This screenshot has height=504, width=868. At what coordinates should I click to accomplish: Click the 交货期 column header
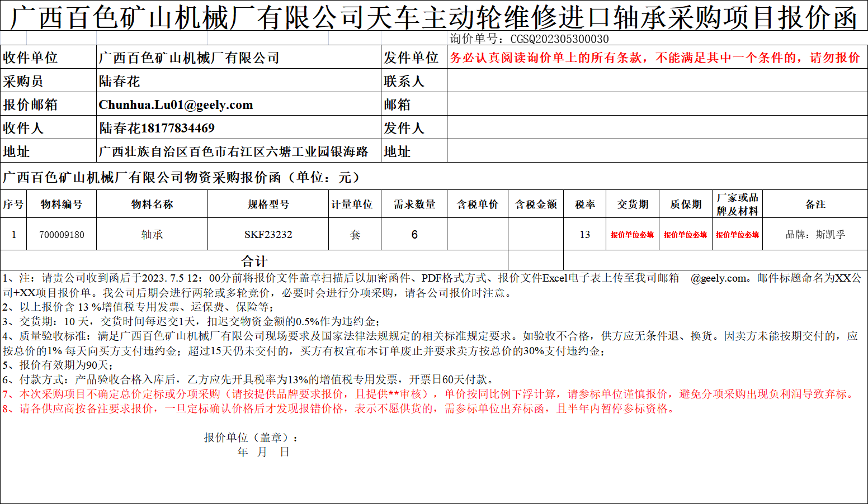pyautogui.click(x=633, y=204)
